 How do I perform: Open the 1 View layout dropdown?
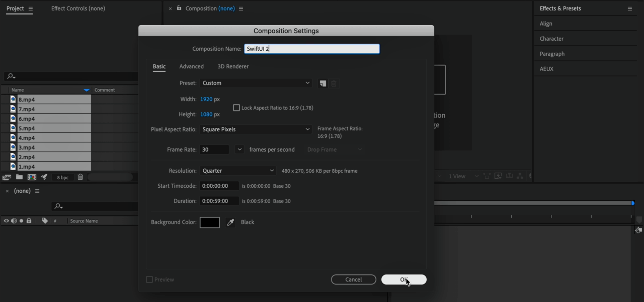463,176
